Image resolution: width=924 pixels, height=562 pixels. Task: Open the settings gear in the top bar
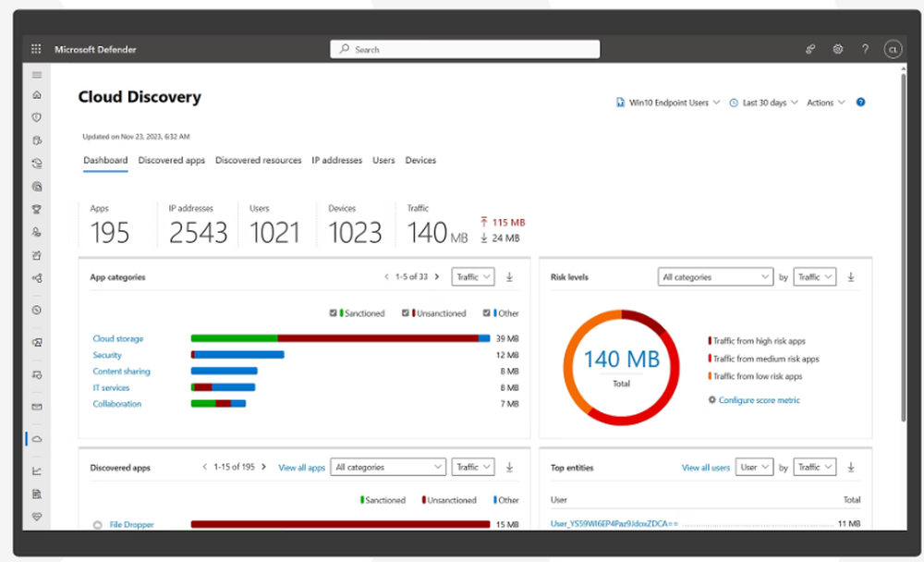coord(837,50)
